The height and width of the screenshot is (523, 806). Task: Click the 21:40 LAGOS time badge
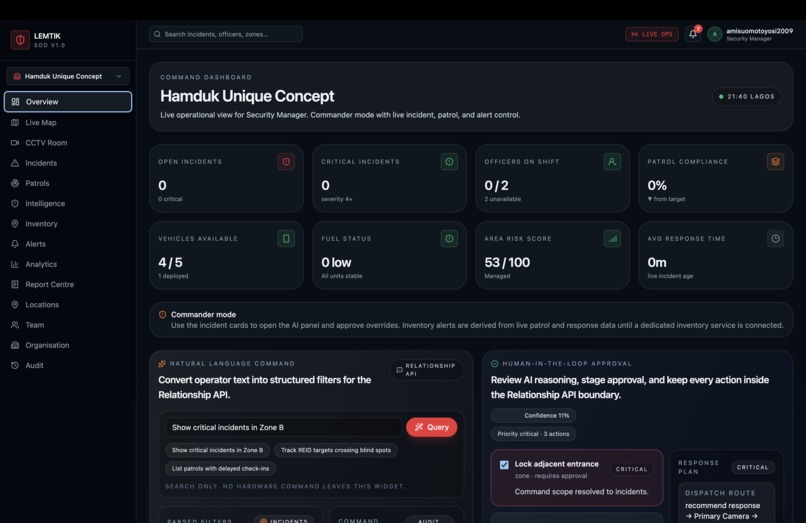(747, 97)
